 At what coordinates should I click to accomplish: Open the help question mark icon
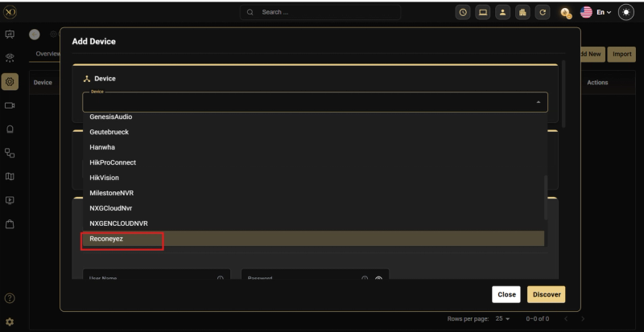pos(10,298)
